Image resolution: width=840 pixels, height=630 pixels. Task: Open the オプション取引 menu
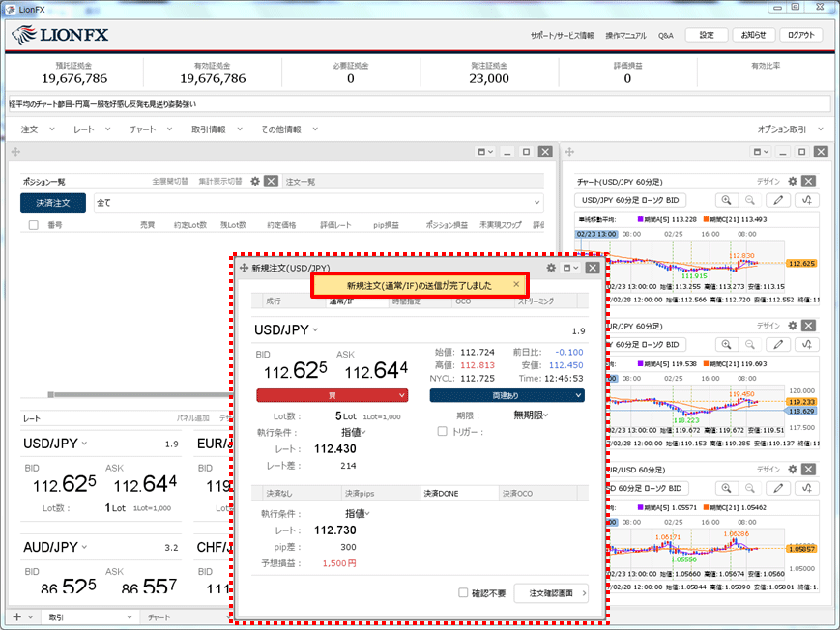[x=790, y=129]
